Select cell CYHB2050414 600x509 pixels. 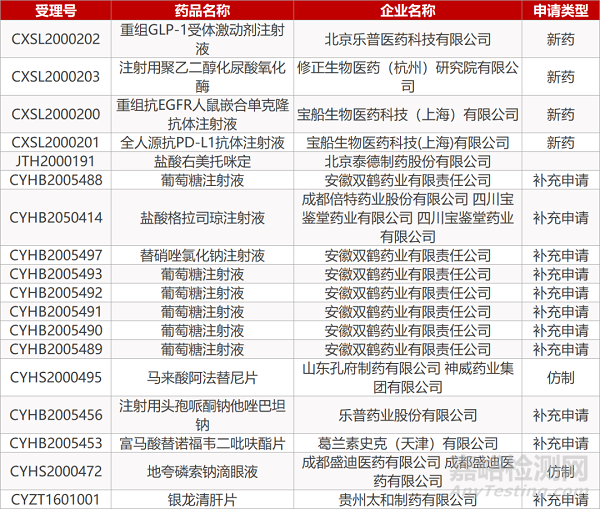coord(56,217)
